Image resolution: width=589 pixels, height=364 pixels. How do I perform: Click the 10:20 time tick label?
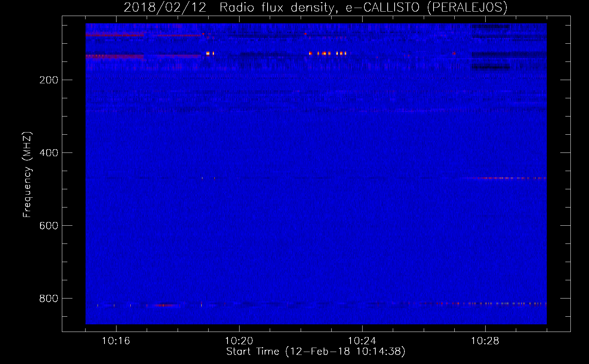pyautogui.click(x=239, y=341)
